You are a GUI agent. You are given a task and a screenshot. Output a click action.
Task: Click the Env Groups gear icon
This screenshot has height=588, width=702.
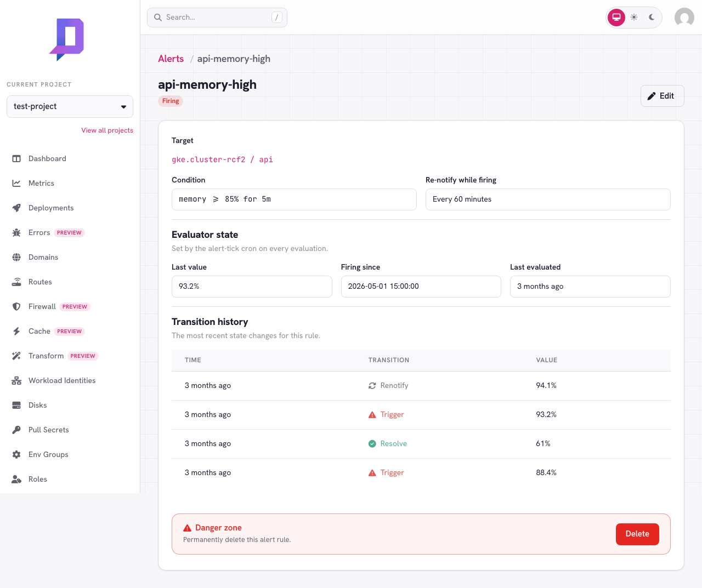pos(16,454)
